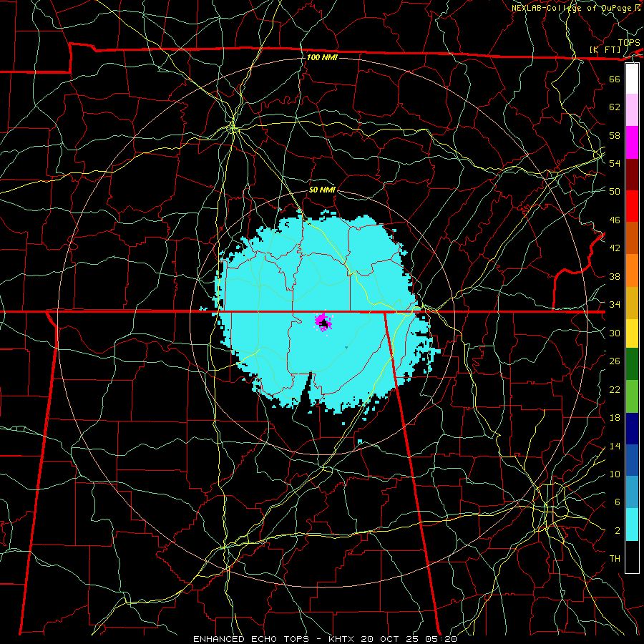644x644 pixels.
Task: Pick the dark orange legend swatch
Action: (632, 238)
